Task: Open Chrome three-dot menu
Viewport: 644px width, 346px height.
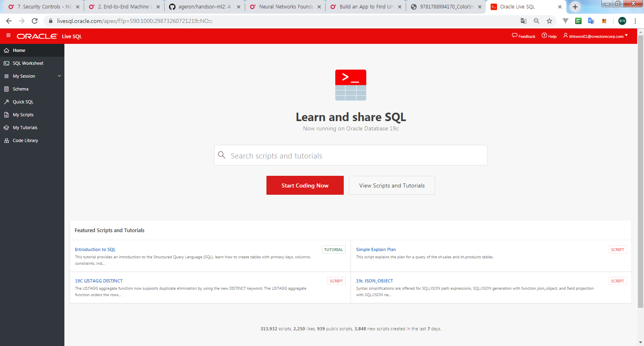Action: point(635,21)
